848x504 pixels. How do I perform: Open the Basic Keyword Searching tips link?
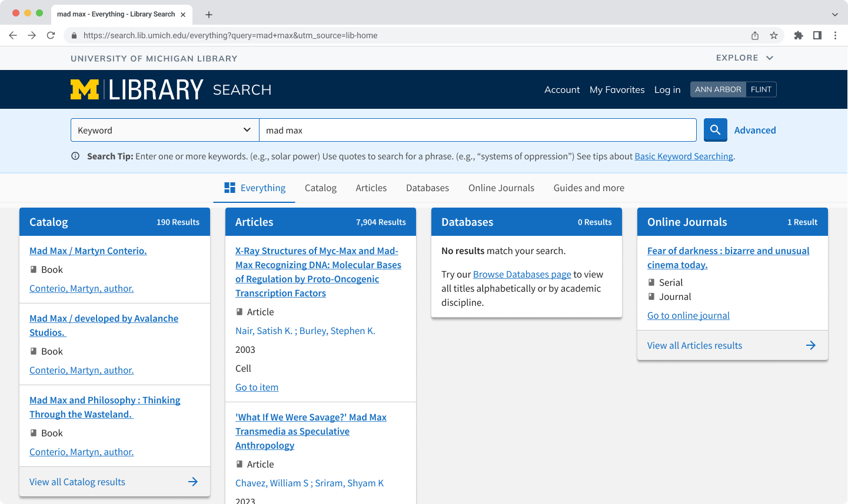coord(684,156)
